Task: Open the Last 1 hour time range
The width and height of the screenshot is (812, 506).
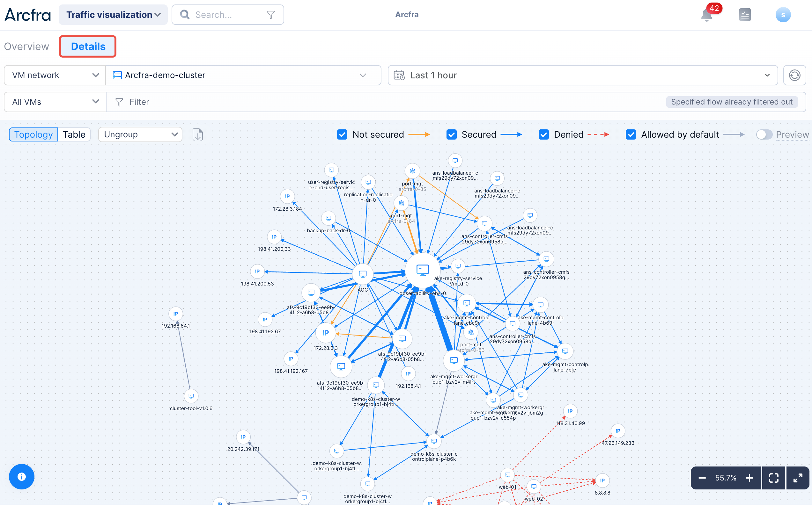Action: pyautogui.click(x=583, y=75)
